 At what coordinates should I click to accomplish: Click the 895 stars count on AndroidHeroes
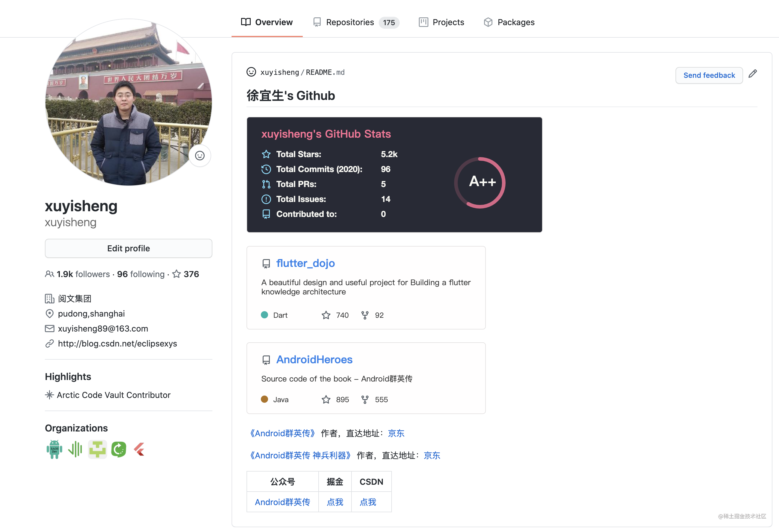(335, 399)
